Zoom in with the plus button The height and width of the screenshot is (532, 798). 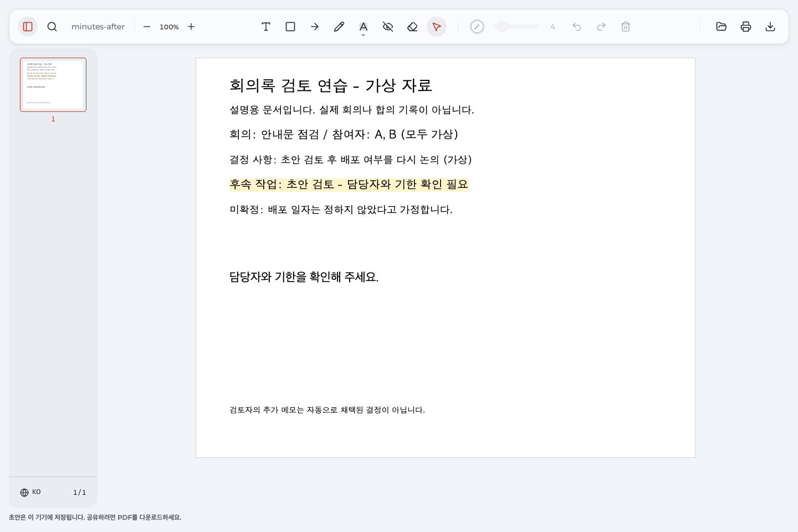point(191,27)
